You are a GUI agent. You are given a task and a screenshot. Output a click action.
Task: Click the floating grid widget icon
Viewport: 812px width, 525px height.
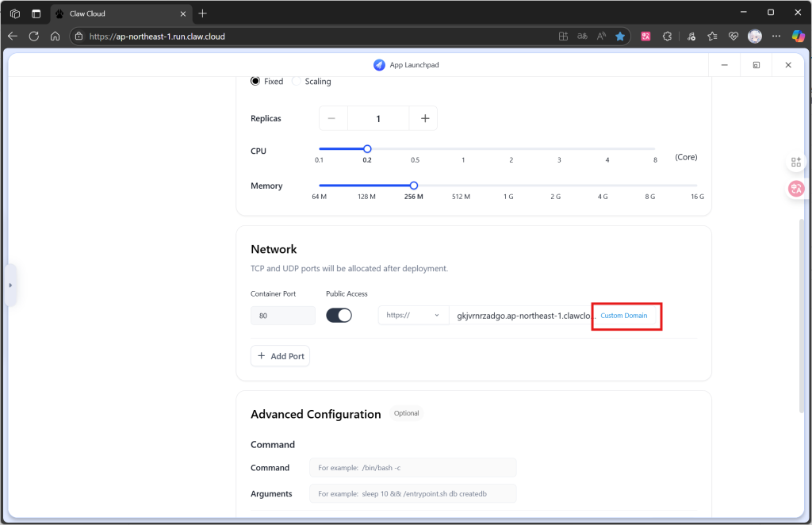pos(796,162)
